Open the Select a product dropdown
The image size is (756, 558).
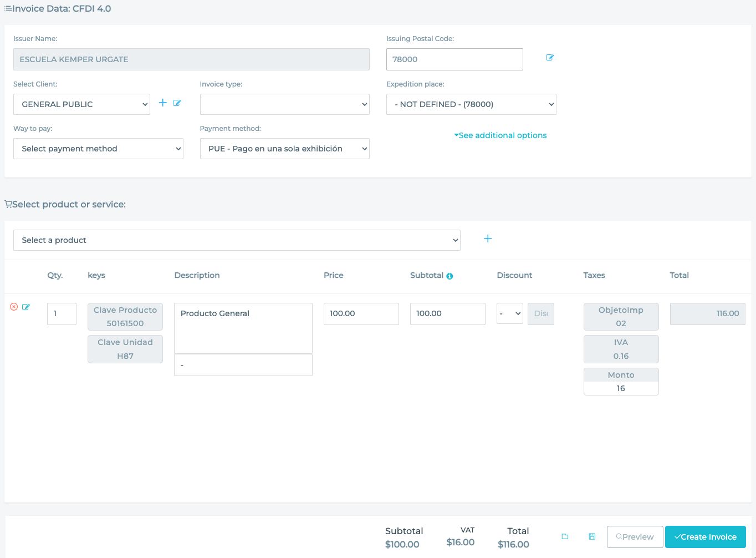pyautogui.click(x=237, y=240)
